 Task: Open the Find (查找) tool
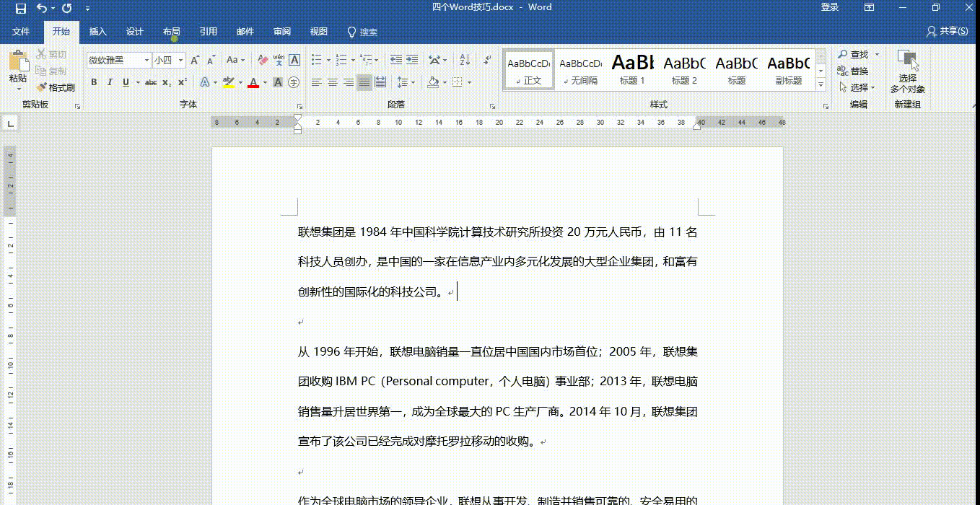pyautogui.click(x=857, y=54)
